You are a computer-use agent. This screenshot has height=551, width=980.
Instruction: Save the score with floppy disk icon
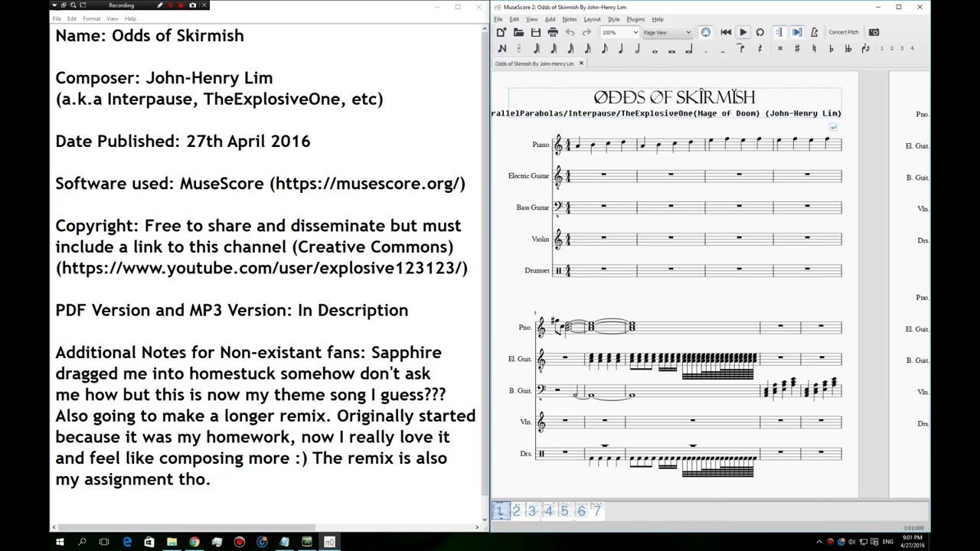point(536,32)
